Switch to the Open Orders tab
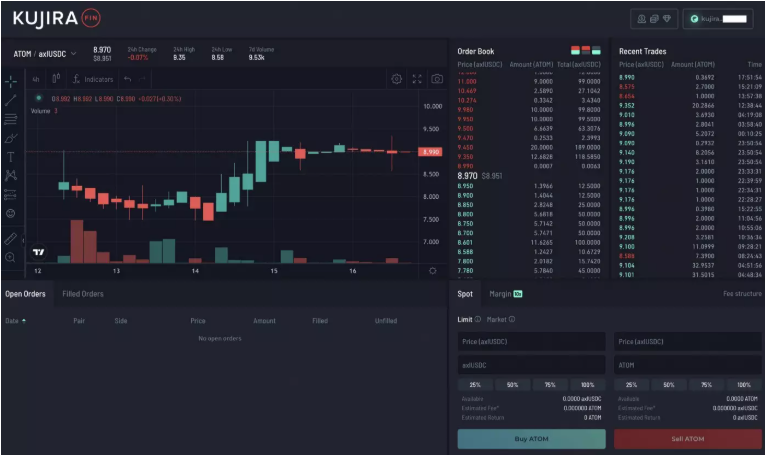Screen dimensions: 765x455 25,294
